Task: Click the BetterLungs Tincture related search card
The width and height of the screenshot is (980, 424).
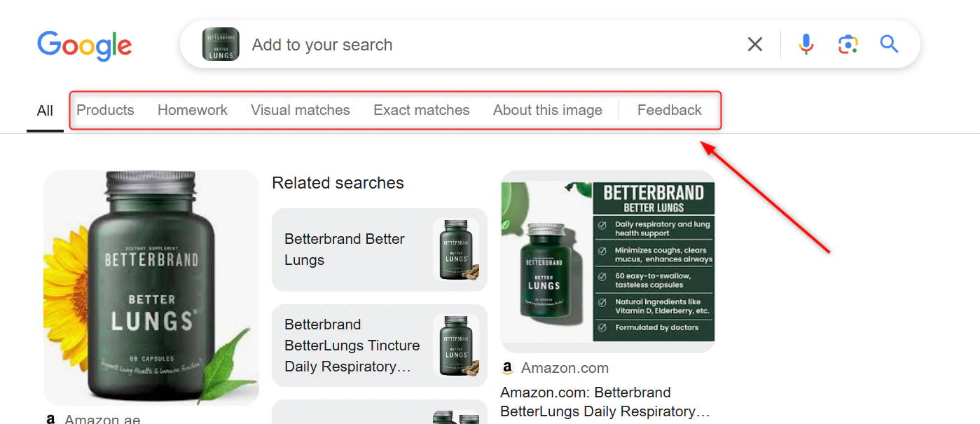Action: (x=379, y=345)
